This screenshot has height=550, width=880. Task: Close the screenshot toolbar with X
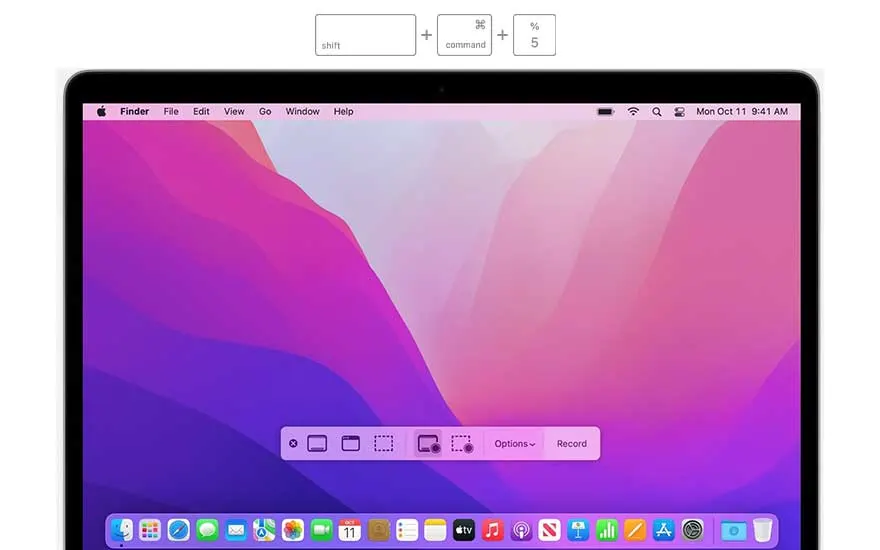point(293,443)
